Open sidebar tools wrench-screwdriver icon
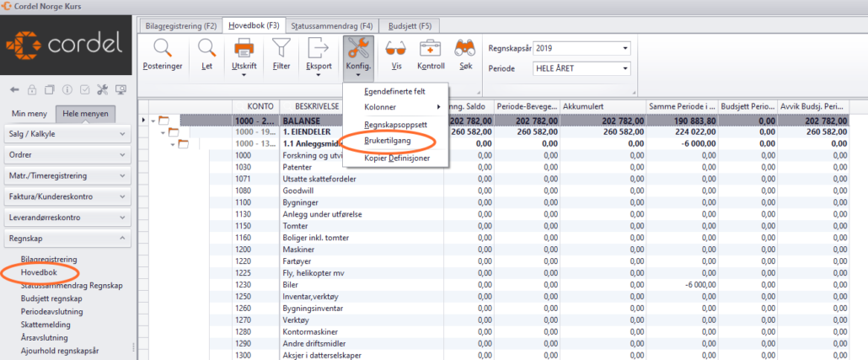Image resolution: width=868 pixels, height=360 pixels. (x=103, y=89)
